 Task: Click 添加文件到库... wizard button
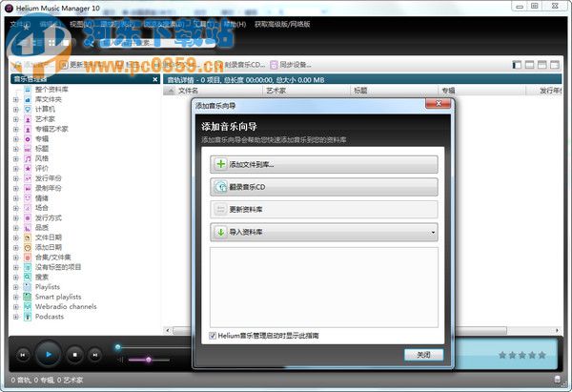[324, 164]
